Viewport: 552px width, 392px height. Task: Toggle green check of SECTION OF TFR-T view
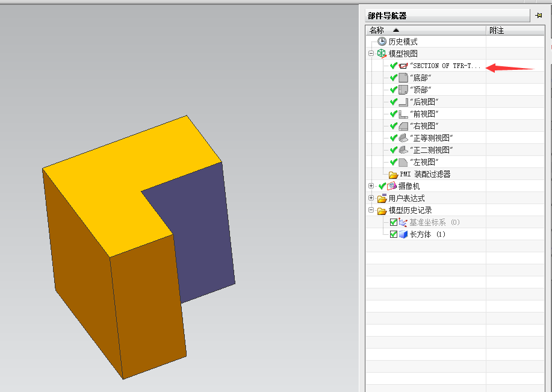[x=394, y=66]
